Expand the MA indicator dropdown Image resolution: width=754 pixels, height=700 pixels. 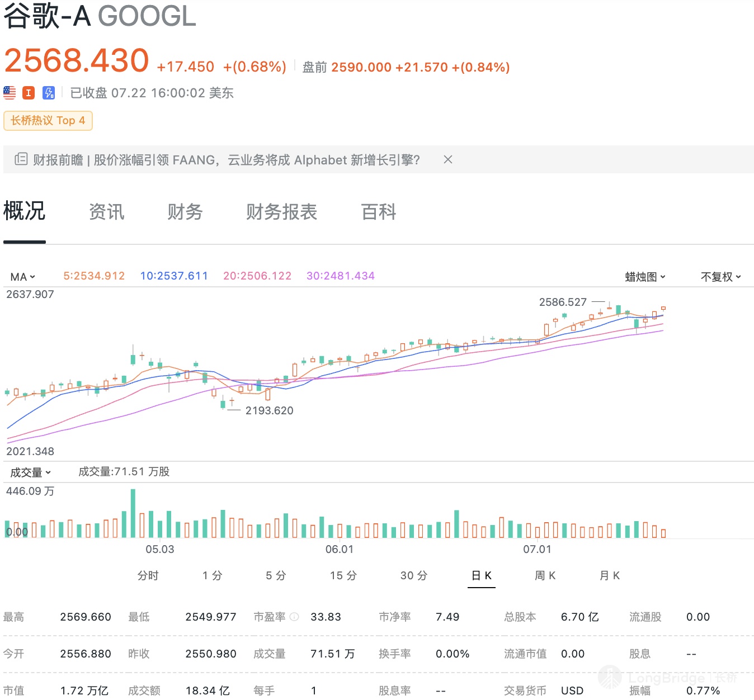click(x=23, y=277)
